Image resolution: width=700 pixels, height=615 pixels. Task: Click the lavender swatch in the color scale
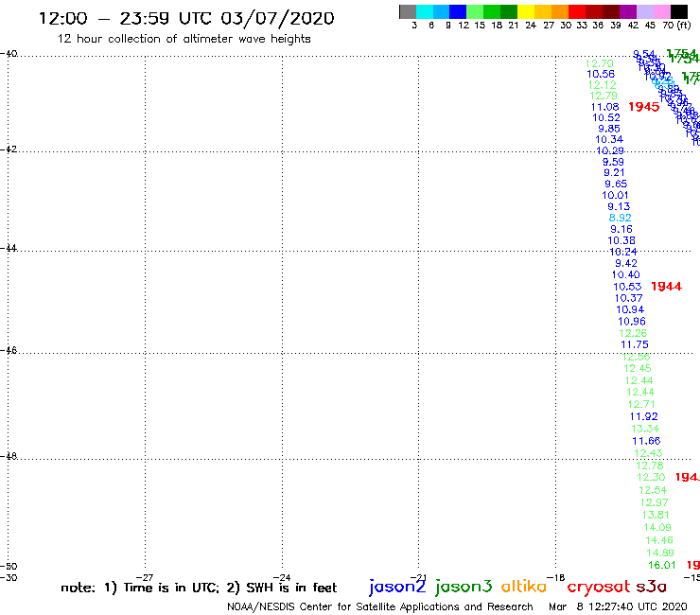pos(645,11)
